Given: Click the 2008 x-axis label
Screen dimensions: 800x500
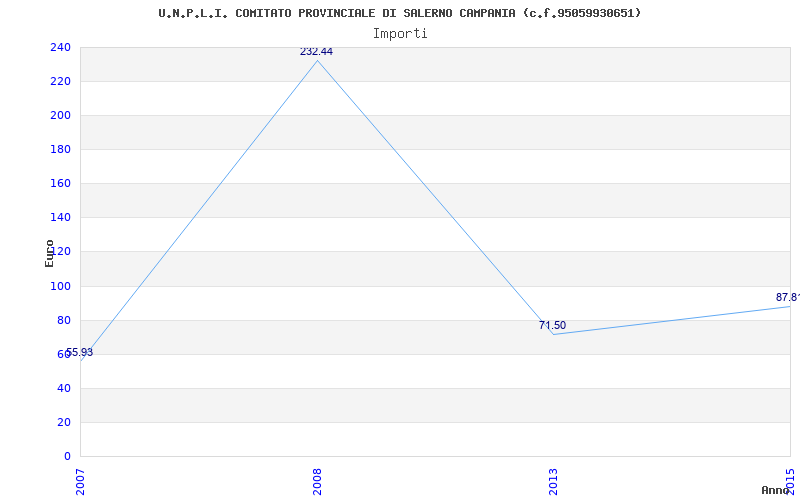Looking at the screenshot, I should click(317, 482).
